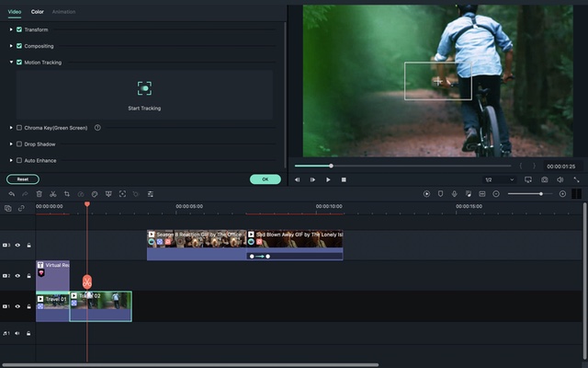Click the add track icon above track list
Screen dimensions: 588x368
pos(8,208)
